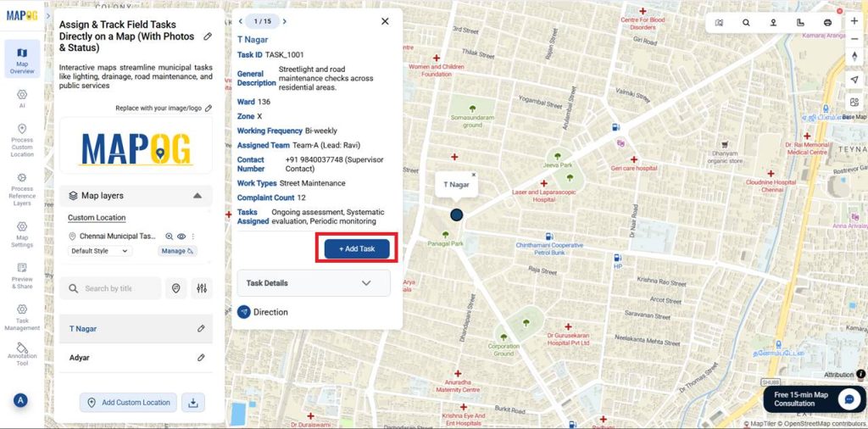
Task: Open Process Custom Location tool
Action: [21, 141]
